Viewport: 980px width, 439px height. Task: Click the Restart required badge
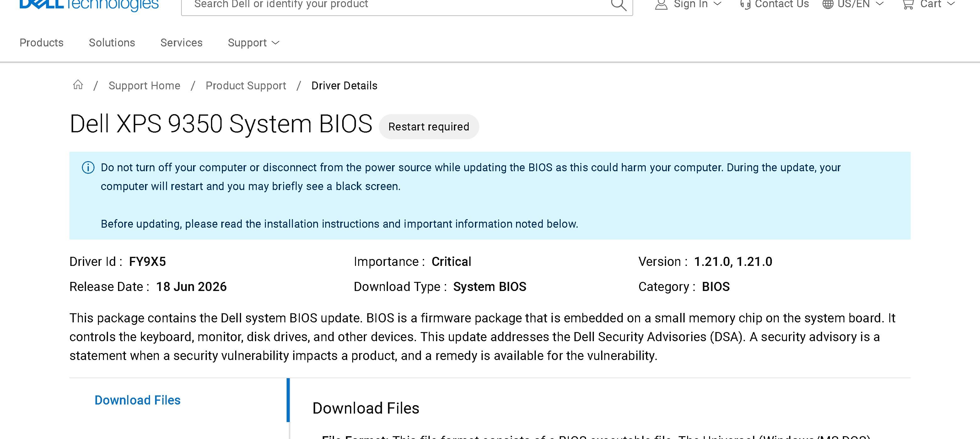[429, 127]
